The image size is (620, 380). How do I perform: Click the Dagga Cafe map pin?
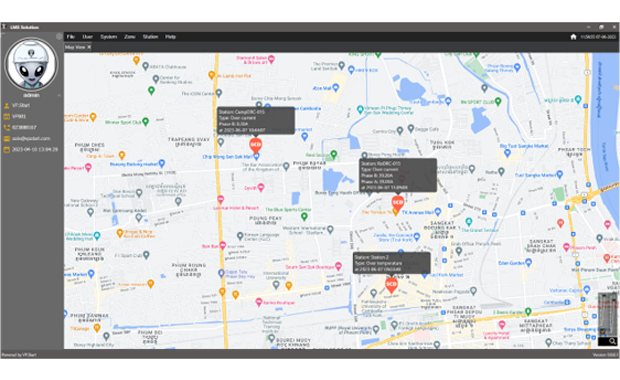click(411, 129)
